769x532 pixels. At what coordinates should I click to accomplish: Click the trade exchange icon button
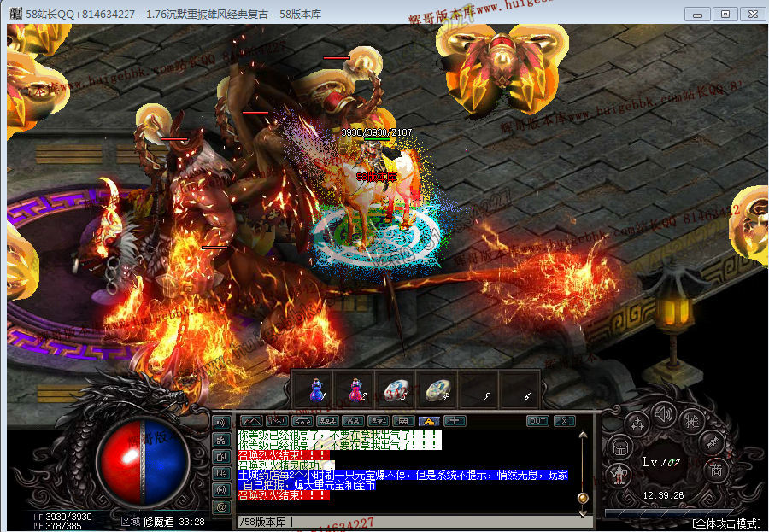point(277,421)
